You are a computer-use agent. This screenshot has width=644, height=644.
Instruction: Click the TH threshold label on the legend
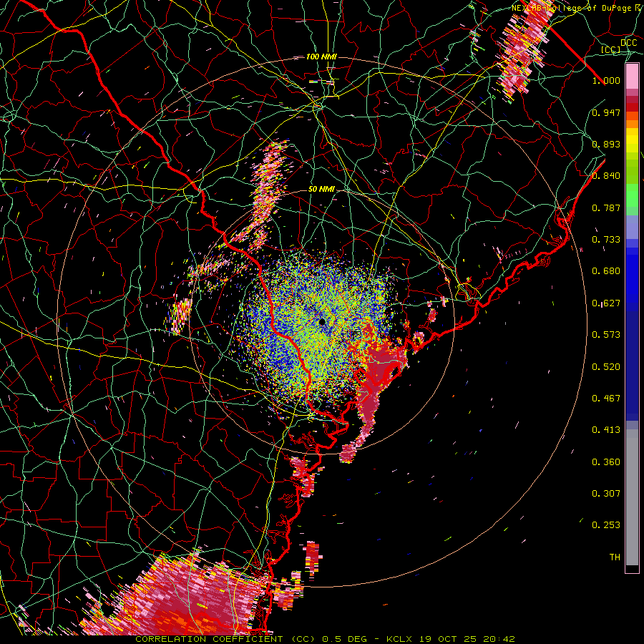pyautogui.click(x=615, y=557)
